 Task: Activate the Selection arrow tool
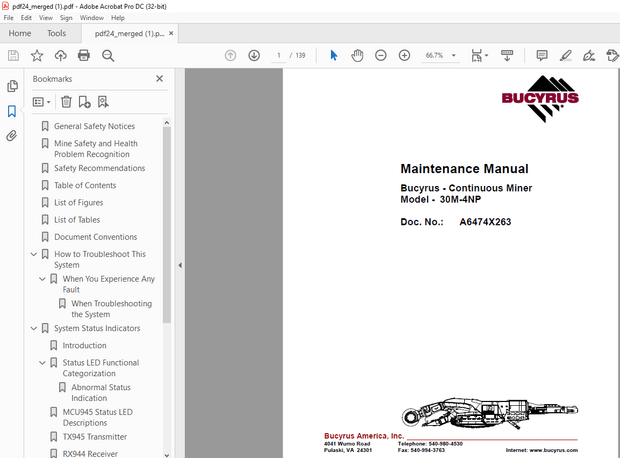coord(334,55)
